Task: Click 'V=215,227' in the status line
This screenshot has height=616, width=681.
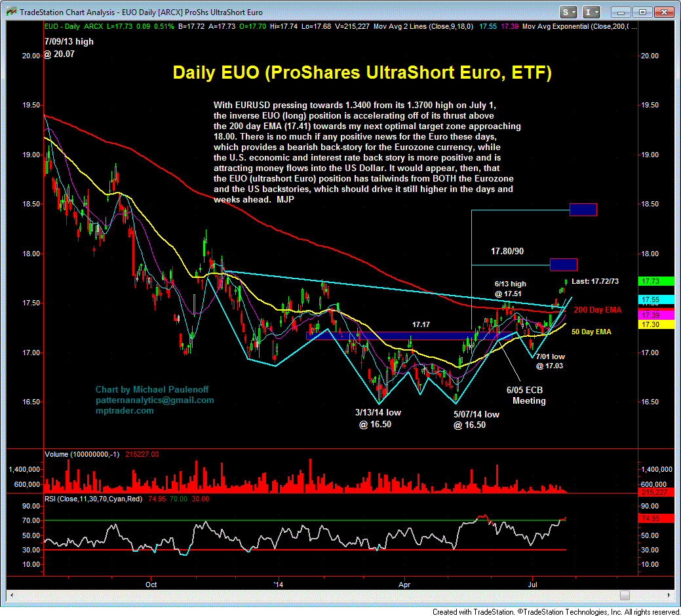Action: point(353,26)
